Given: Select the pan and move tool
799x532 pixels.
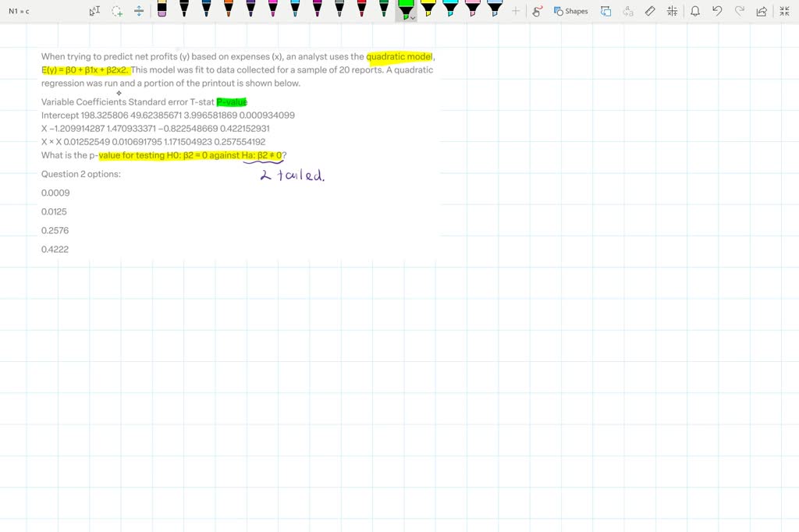Looking at the screenshot, I should (138, 11).
